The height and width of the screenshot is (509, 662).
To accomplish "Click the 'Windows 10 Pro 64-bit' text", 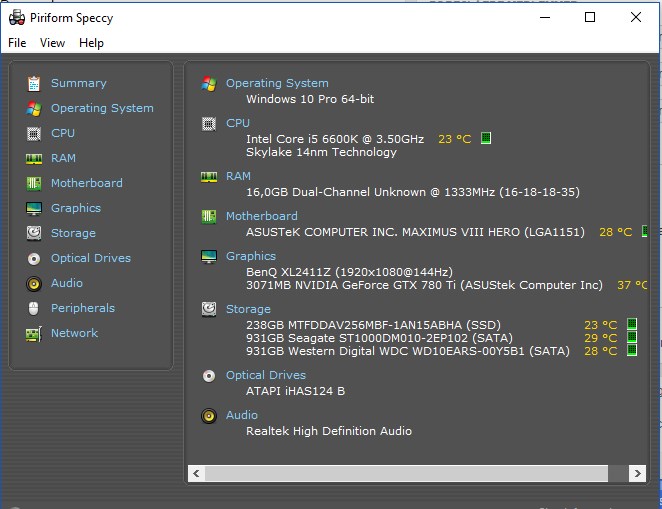I will coord(310,99).
